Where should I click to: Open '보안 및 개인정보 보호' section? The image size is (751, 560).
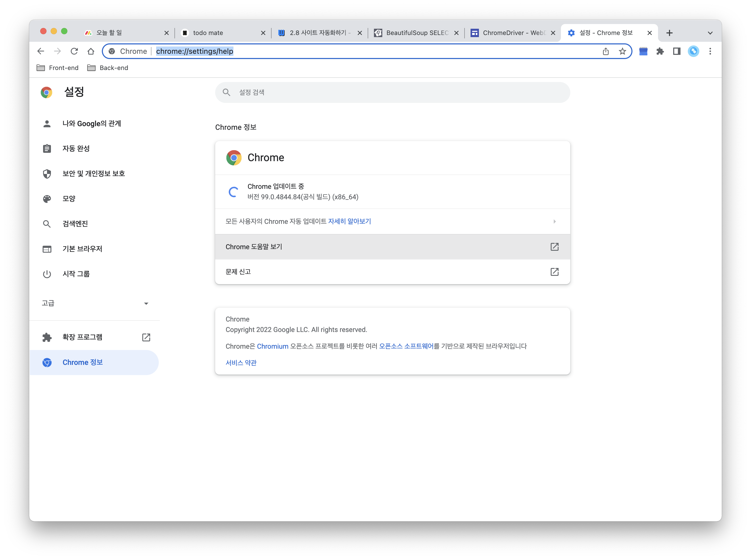point(94,173)
